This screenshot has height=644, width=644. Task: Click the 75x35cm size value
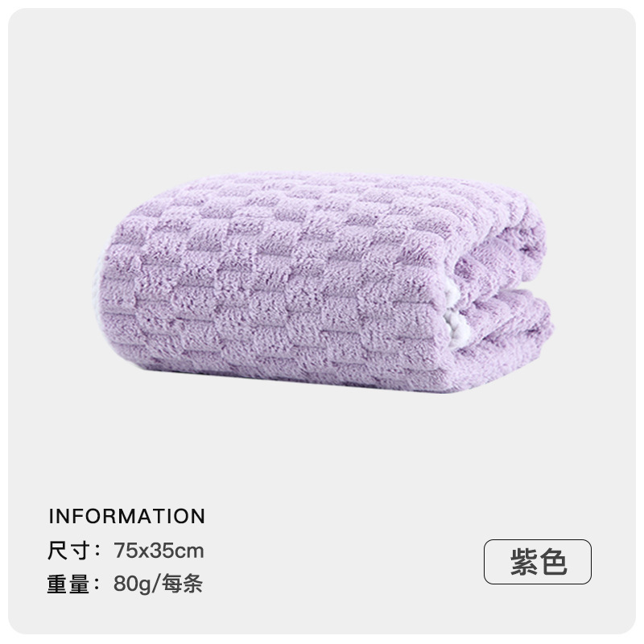(x=159, y=551)
